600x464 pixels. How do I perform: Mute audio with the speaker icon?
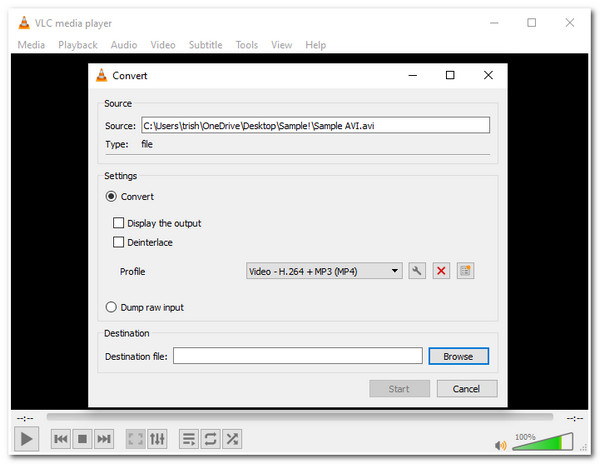[500, 445]
